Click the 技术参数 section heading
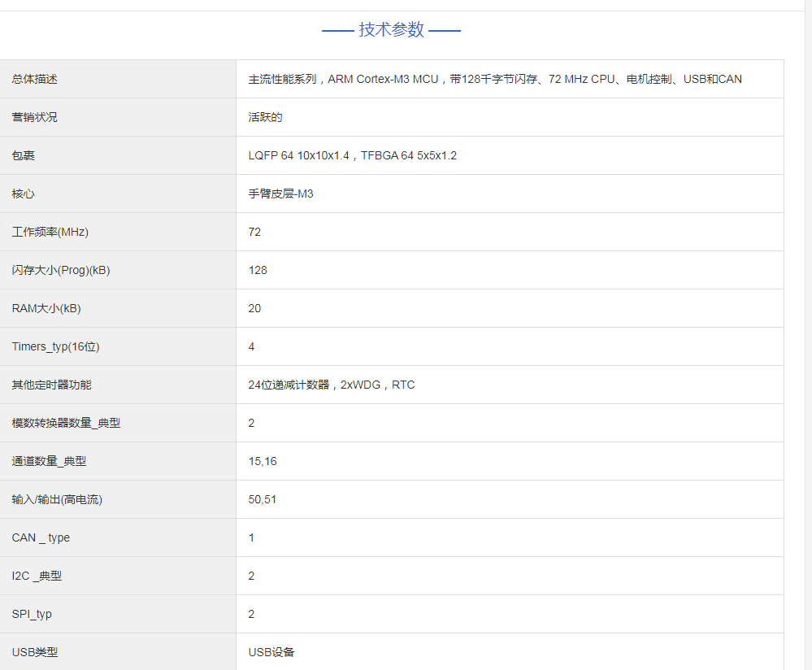Image resolution: width=812 pixels, height=670 pixels. coord(392,29)
